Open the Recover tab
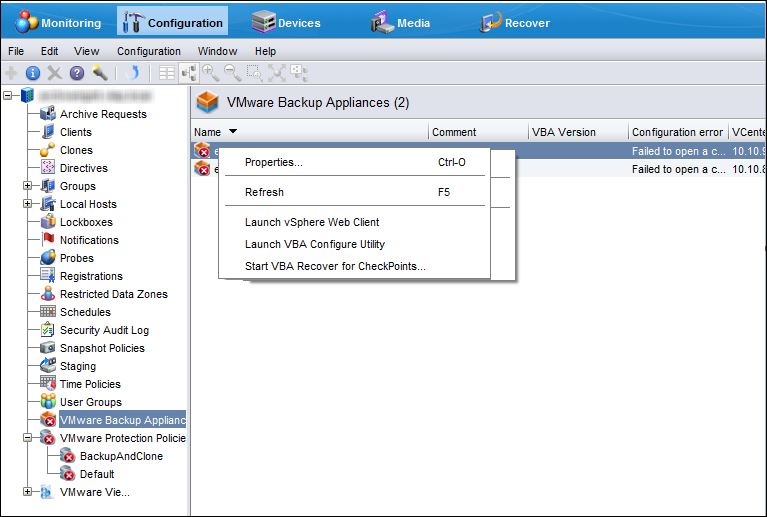This screenshot has height=517, width=767. pos(515,22)
